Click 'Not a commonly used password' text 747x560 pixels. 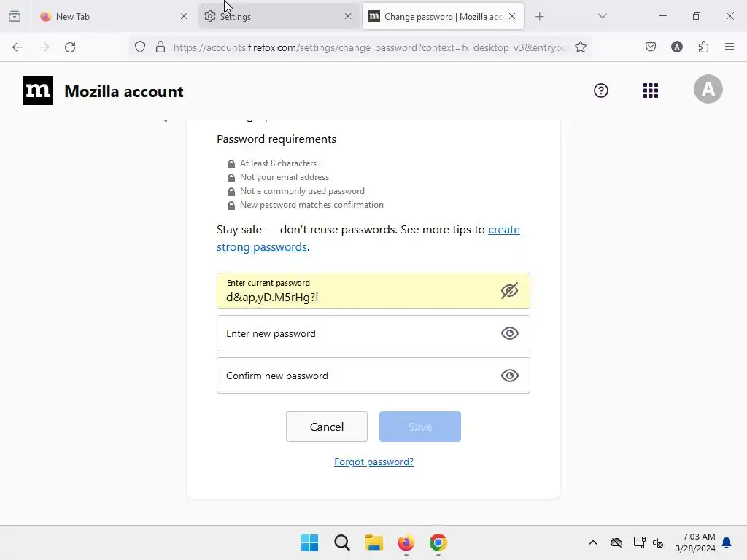(x=302, y=191)
